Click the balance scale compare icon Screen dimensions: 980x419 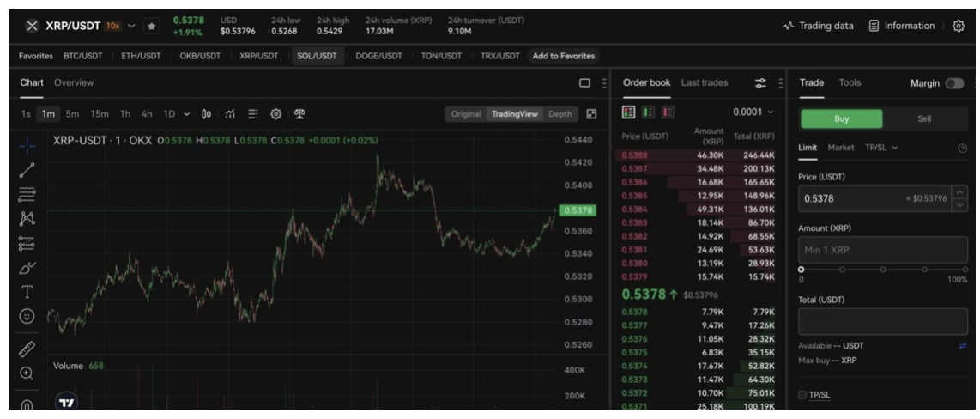(299, 114)
